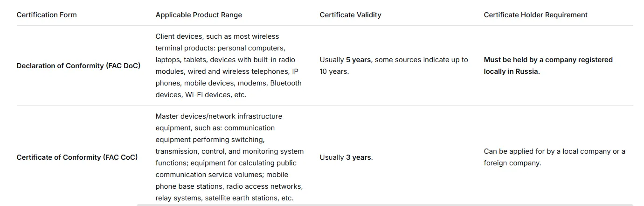Click the 'Can be applied for' requirement text
Viewport: 644px width, 206px height.
click(554, 151)
